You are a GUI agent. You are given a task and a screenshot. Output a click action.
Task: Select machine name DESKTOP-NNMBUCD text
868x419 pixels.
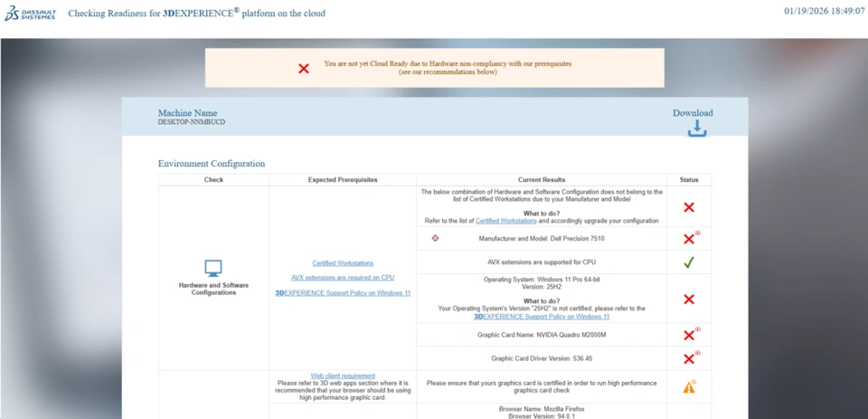(x=192, y=122)
